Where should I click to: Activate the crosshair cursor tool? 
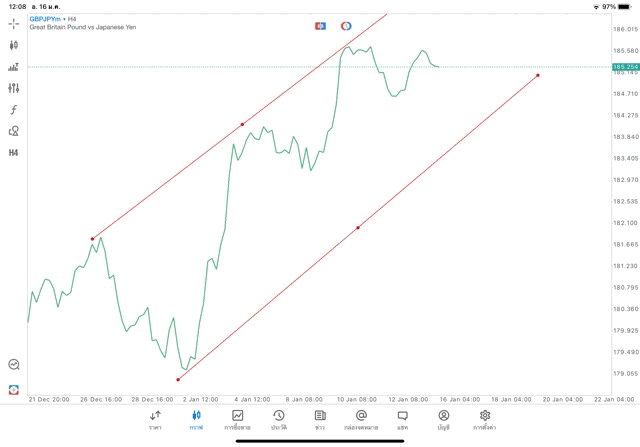click(14, 23)
